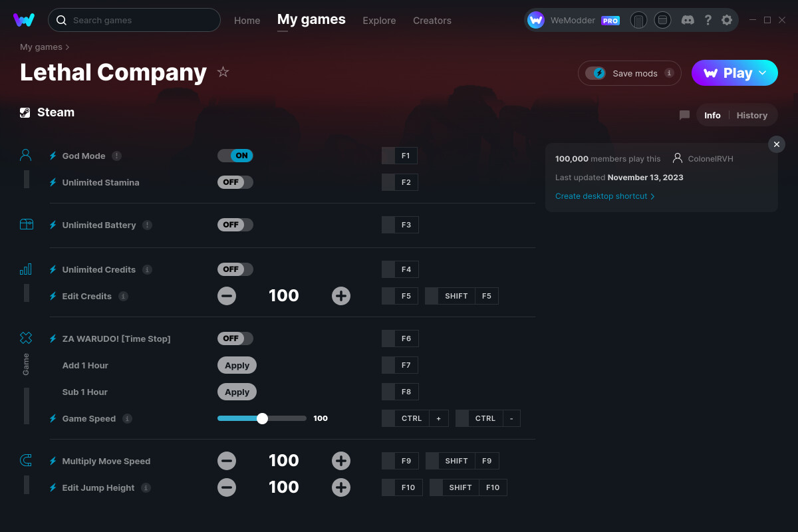This screenshot has height=532, width=798.
Task: Decrease Edit Credits with minus button
Action: click(x=227, y=296)
